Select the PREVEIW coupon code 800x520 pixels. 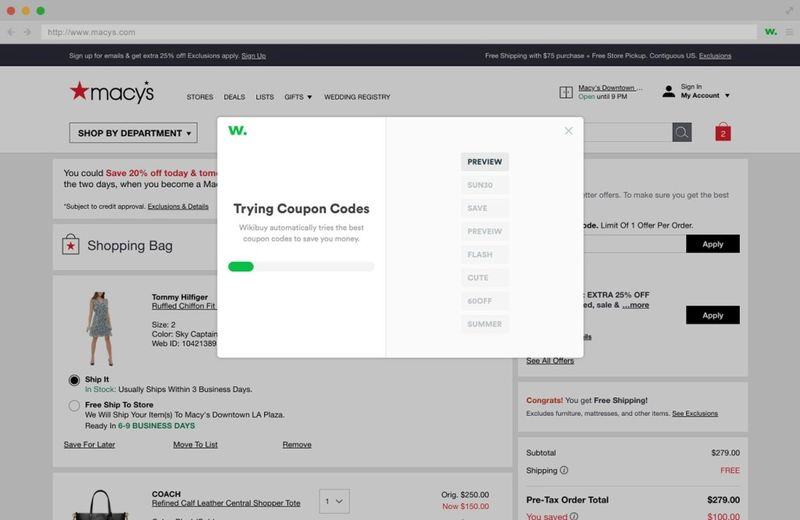pos(485,231)
